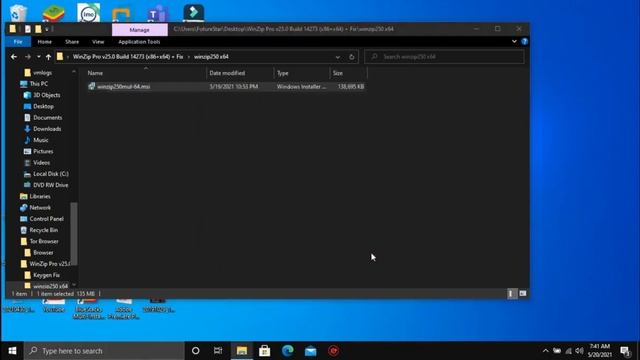Image resolution: width=640 pixels, height=360 pixels.
Task: Expand the address bar history dropdown
Action: tap(338, 57)
